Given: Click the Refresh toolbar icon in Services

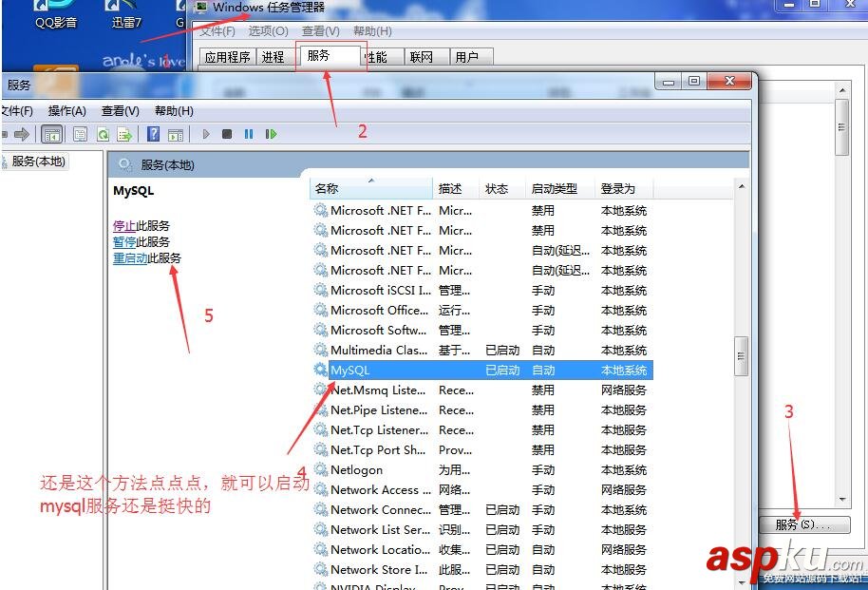Looking at the screenshot, I should 103,134.
